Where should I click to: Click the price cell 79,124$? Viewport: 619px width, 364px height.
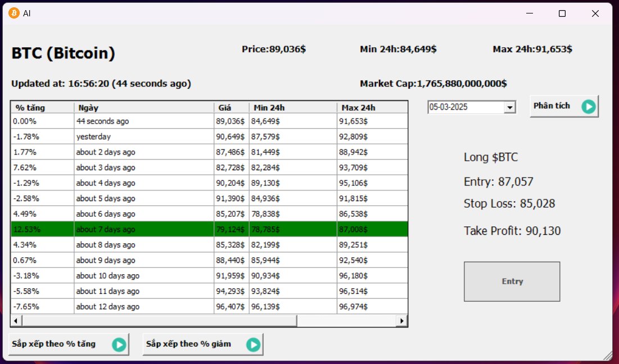click(x=231, y=229)
